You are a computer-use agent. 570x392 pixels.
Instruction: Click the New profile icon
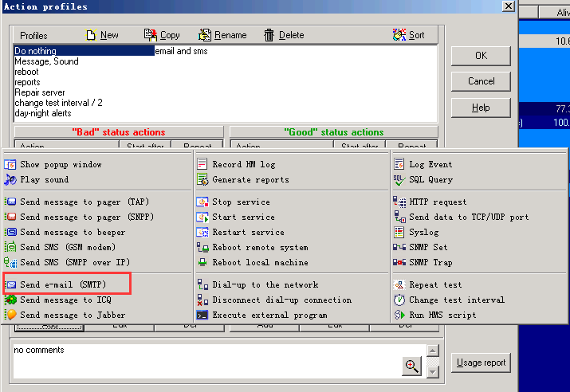point(91,35)
